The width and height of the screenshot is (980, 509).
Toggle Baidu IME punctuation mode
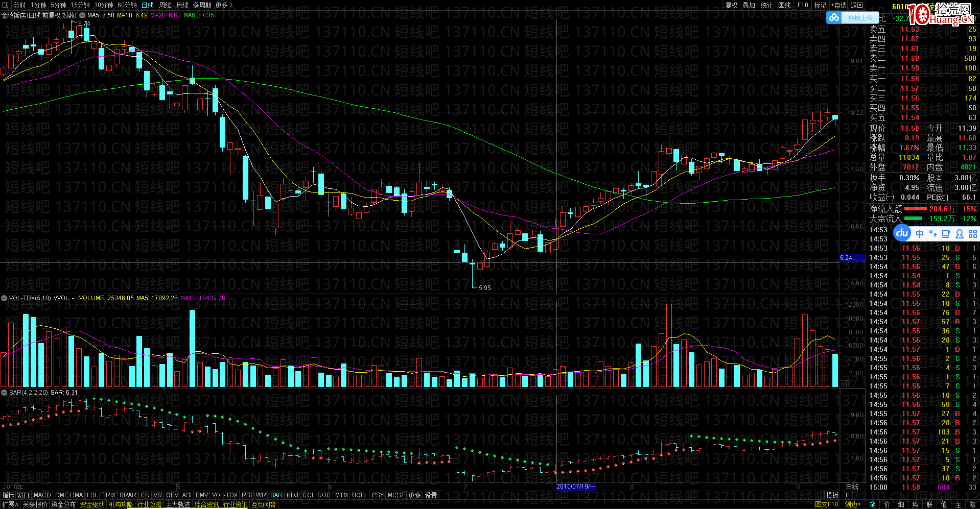[932, 234]
